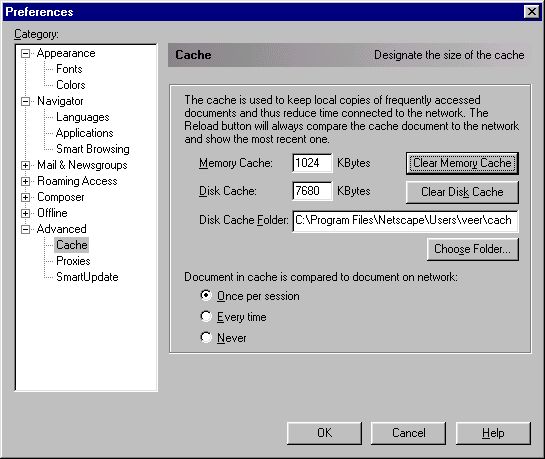Screen dimensions: 545x459
Task: Click the Clear Disk Cache button
Action: pos(462,192)
